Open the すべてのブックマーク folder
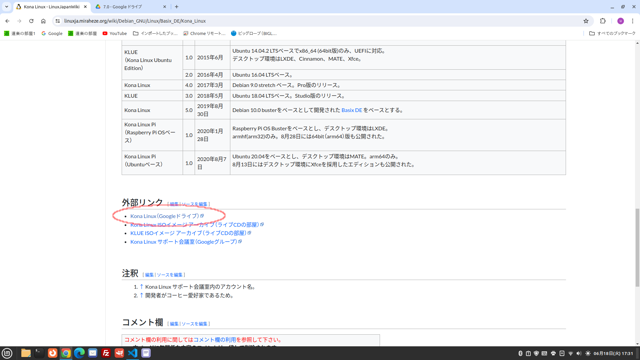640x360 pixels. tap(612, 33)
